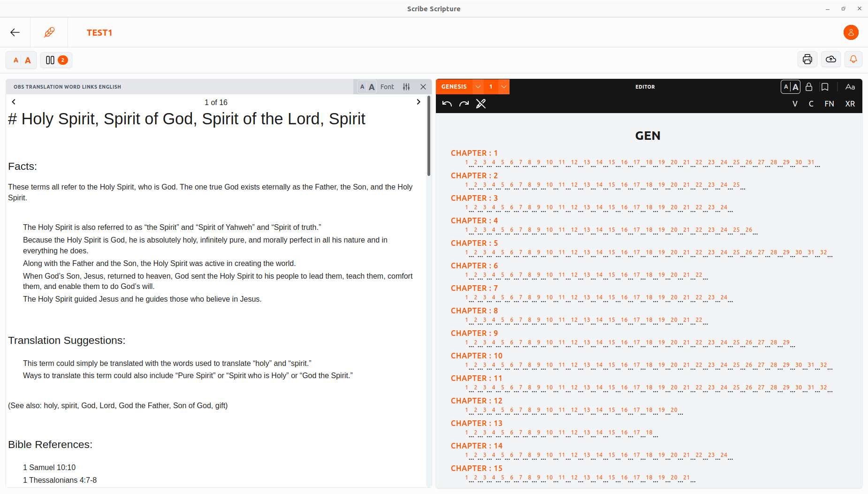
Task: Click the GEN book heading
Action: coord(647,136)
